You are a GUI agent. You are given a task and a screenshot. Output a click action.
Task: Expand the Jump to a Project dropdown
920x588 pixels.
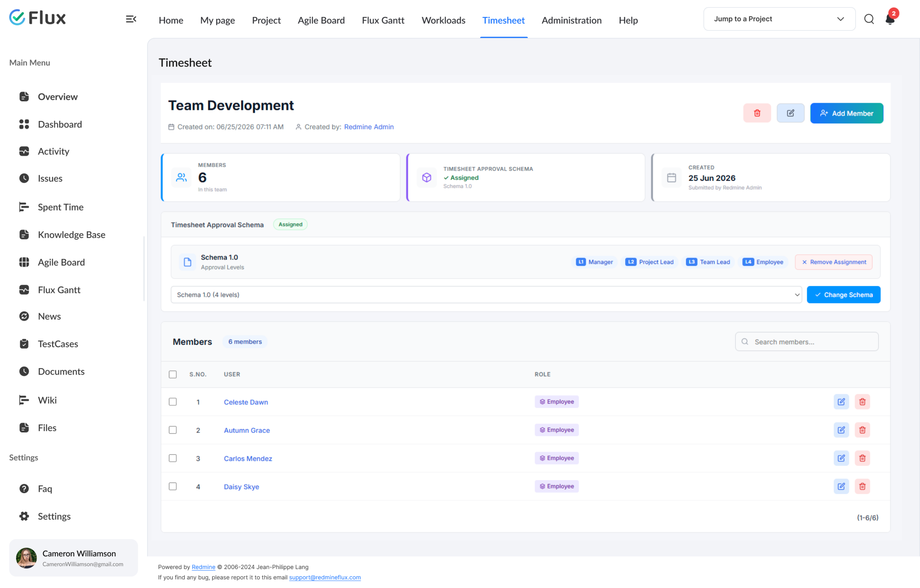click(x=779, y=19)
